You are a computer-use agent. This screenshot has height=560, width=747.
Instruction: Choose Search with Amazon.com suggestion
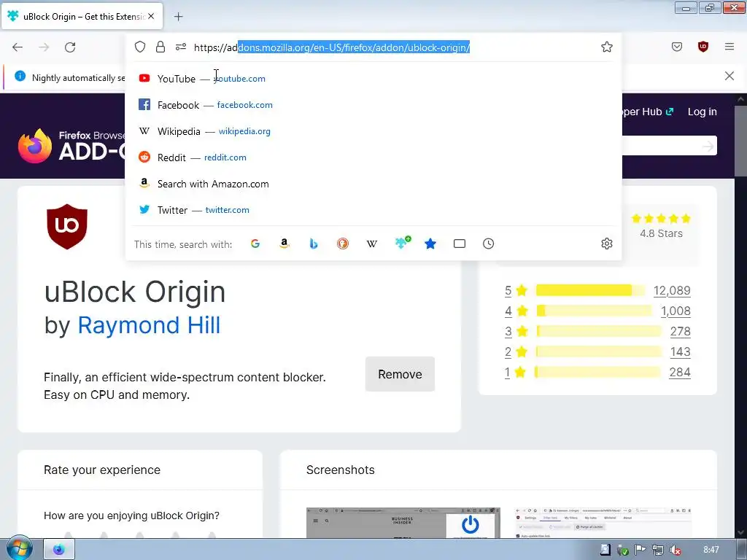(373, 184)
